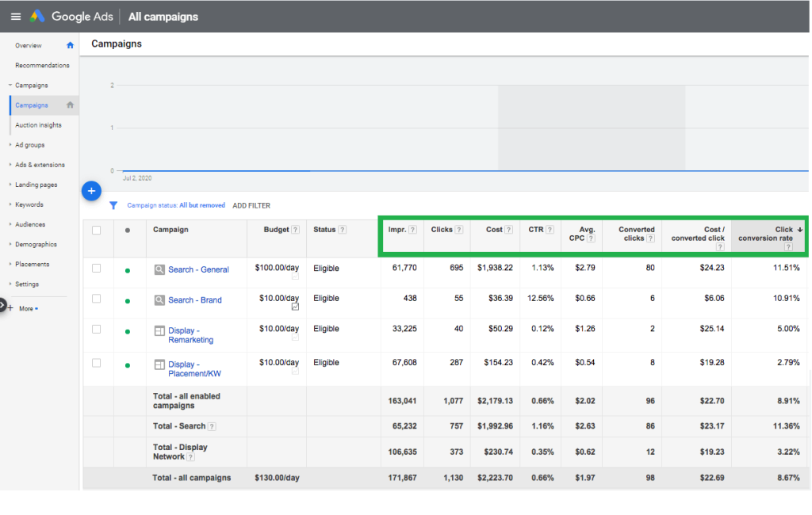Click the help icon beside Clicks header
812x515 pixels.
(x=459, y=230)
